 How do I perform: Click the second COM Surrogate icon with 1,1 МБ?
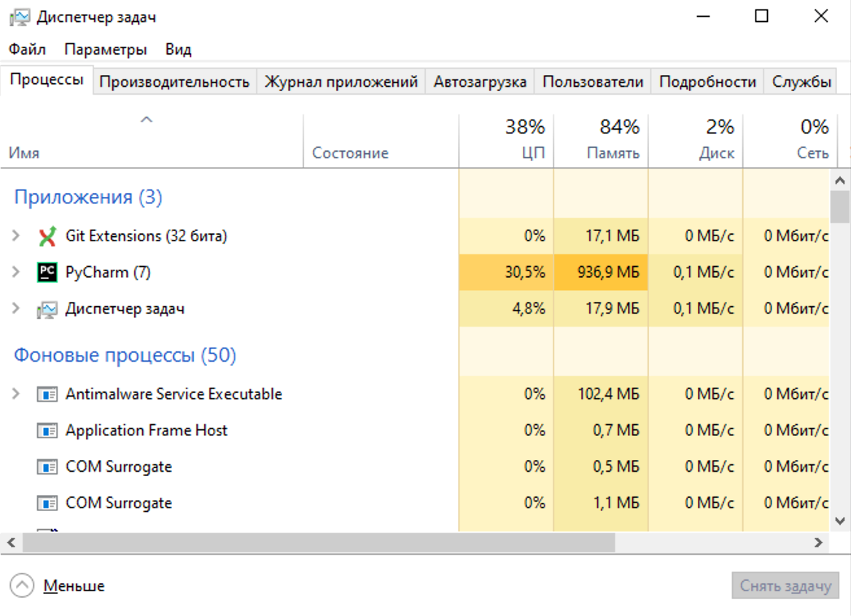pyautogui.click(x=47, y=503)
